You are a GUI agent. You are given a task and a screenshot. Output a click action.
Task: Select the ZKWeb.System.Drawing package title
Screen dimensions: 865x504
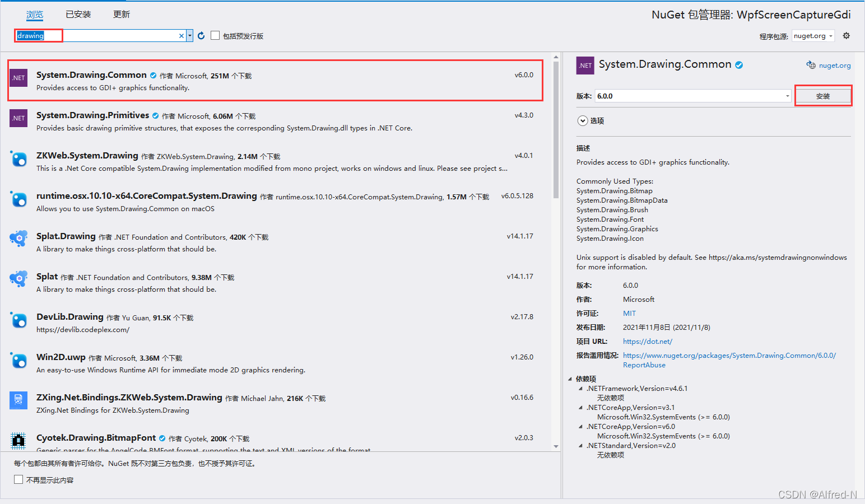click(87, 156)
